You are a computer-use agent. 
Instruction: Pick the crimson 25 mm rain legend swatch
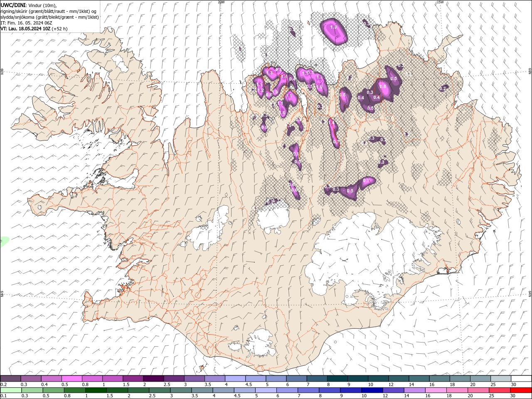pyautogui.click(x=500, y=390)
